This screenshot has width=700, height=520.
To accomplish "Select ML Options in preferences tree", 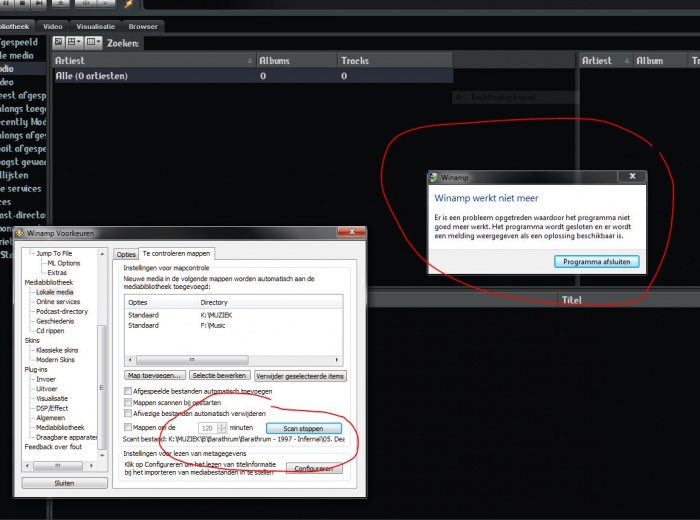I will (63, 263).
